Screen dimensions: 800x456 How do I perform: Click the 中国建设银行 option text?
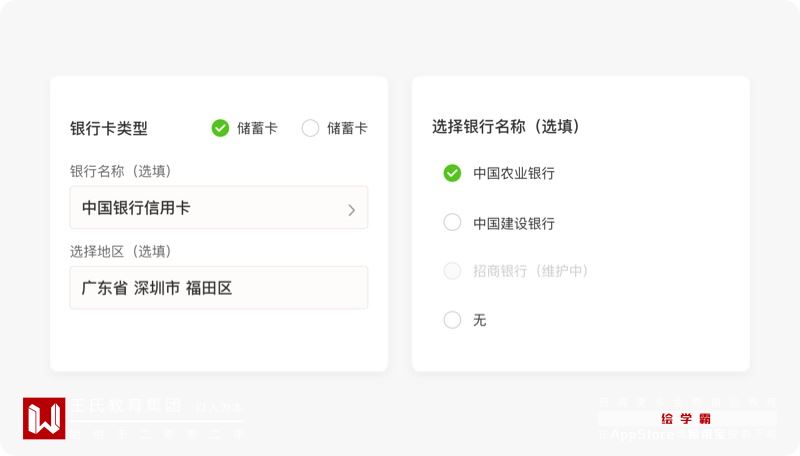514,223
